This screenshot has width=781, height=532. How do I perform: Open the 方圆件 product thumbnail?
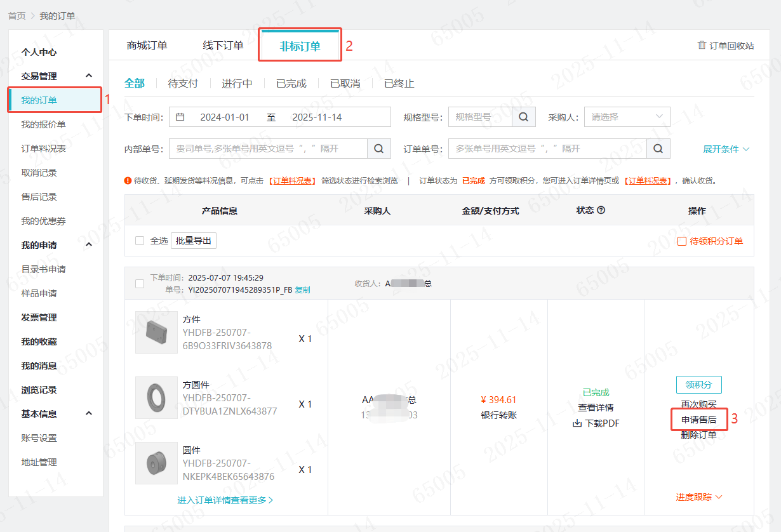pos(156,397)
